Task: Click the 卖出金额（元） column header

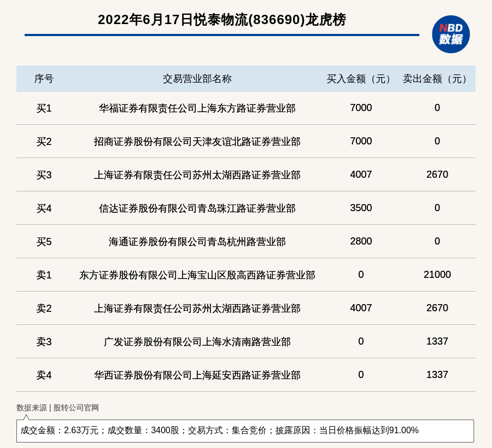Action: pos(437,79)
